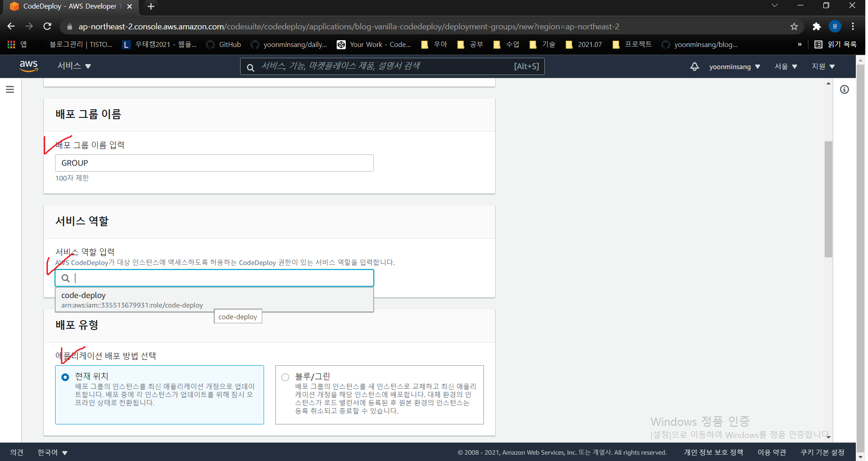This screenshot has height=461, width=868.
Task: Open the 프로젝트 bookmark folder
Action: pyautogui.click(x=632, y=44)
